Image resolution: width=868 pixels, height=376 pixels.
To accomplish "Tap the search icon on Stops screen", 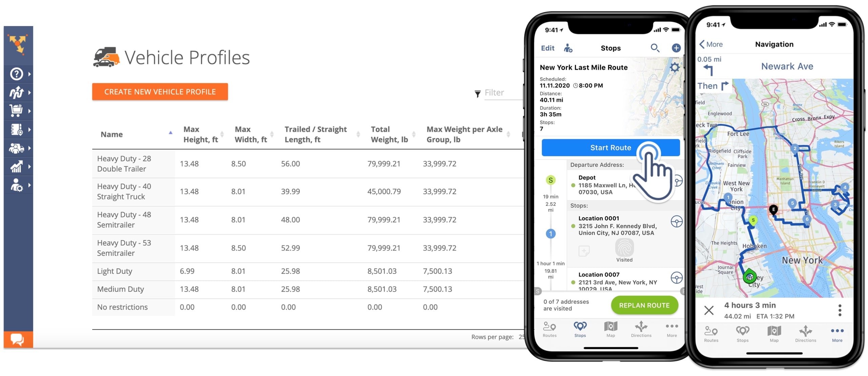I will 655,47.
